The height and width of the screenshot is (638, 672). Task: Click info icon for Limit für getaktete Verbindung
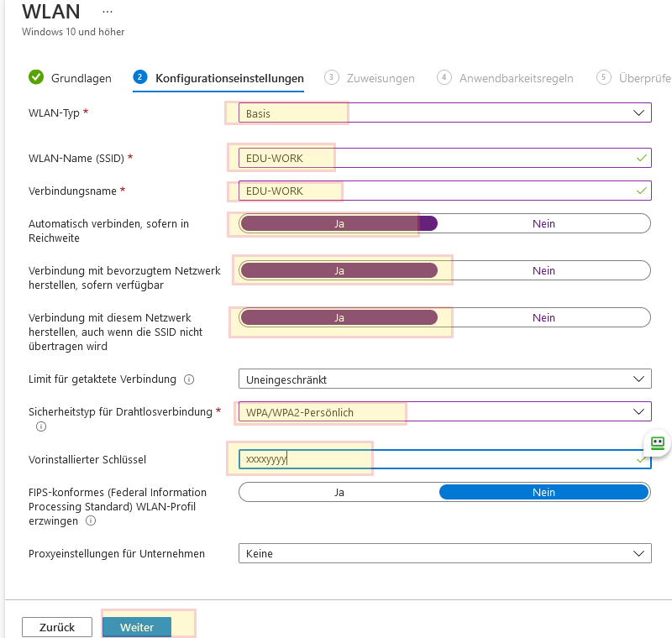pos(189,379)
